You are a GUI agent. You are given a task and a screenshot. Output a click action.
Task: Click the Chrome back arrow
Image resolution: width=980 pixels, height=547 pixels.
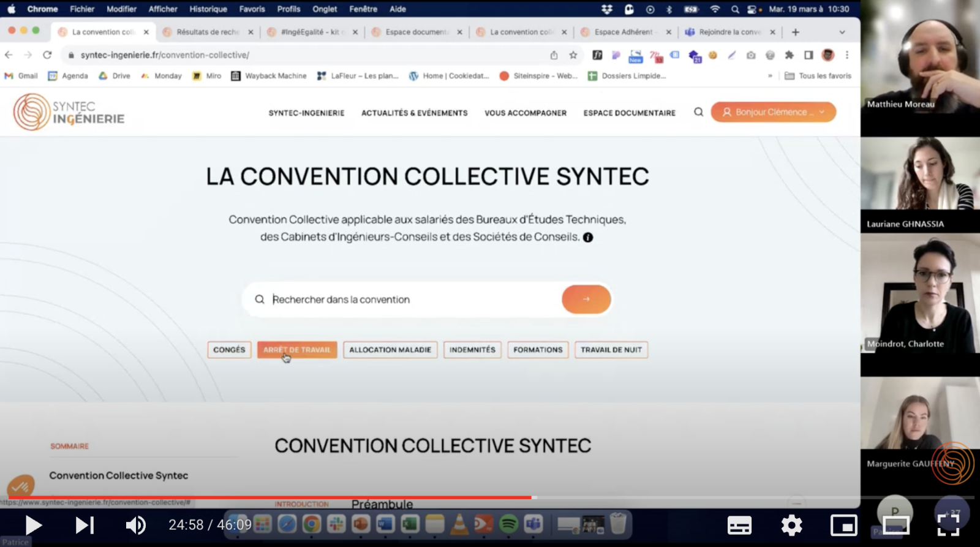coord(9,55)
